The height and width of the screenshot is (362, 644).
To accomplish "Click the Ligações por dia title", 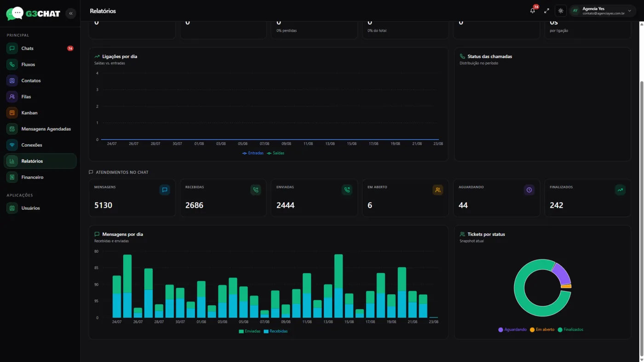I will (x=120, y=57).
